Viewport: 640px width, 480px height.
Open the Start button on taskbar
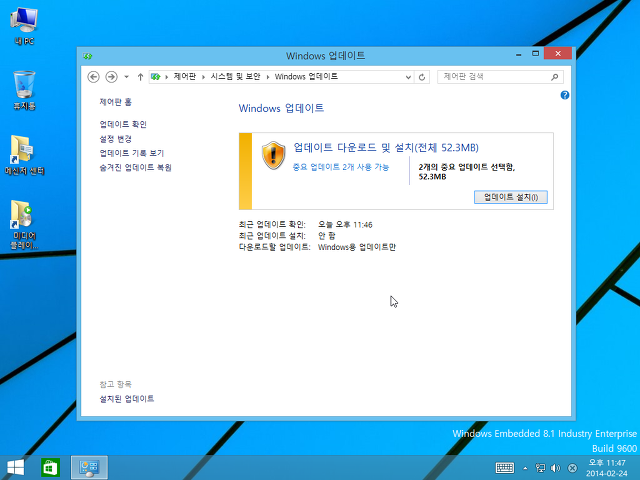tap(16, 468)
